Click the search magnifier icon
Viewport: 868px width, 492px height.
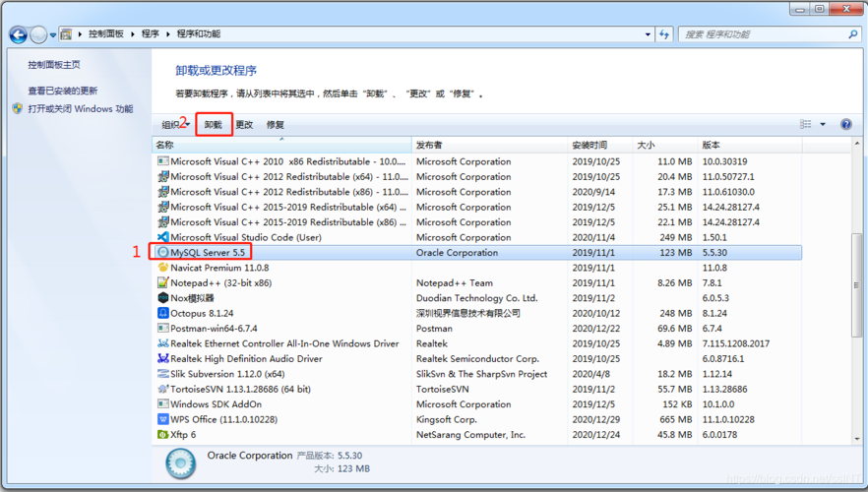(x=853, y=34)
